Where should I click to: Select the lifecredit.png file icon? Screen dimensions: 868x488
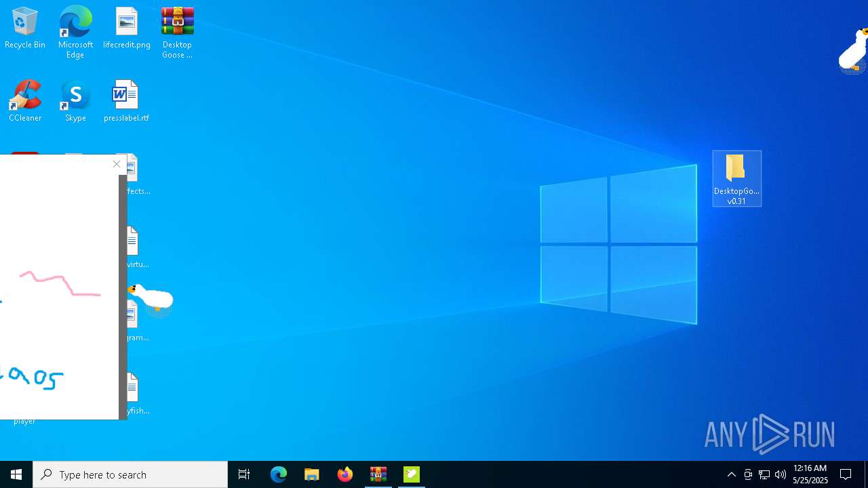(127, 28)
